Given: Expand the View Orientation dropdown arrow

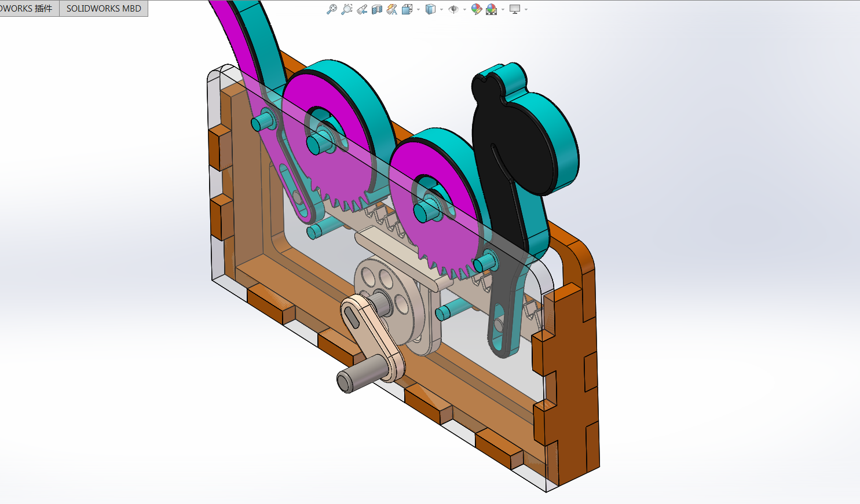Looking at the screenshot, I should (x=418, y=9).
